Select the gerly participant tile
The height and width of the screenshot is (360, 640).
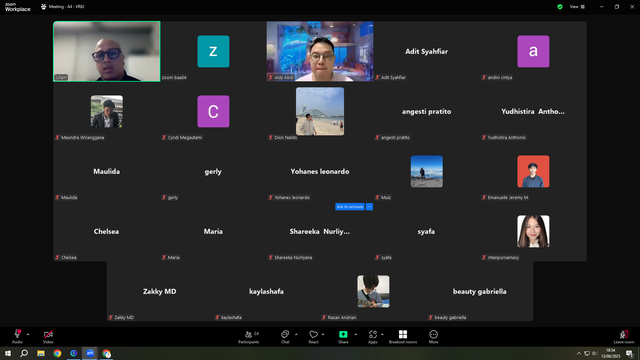(213, 171)
